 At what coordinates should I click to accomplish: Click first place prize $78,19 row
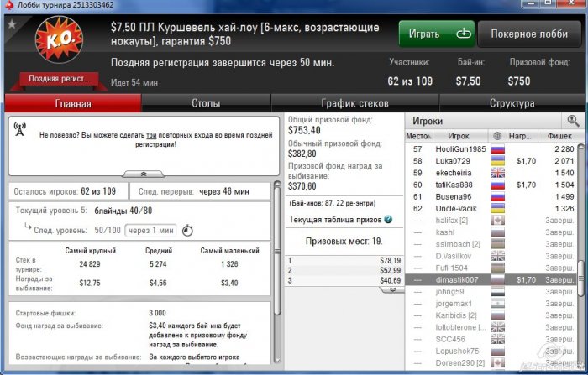click(344, 260)
